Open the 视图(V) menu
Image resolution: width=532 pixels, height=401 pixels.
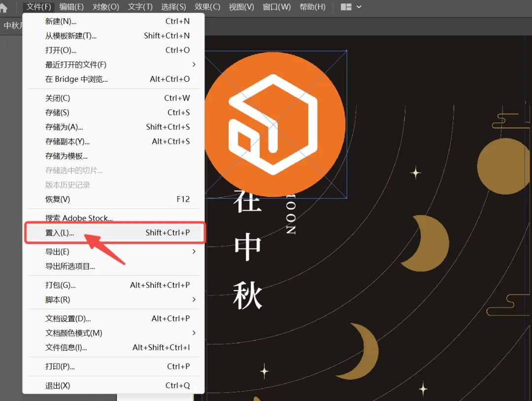[x=241, y=7]
